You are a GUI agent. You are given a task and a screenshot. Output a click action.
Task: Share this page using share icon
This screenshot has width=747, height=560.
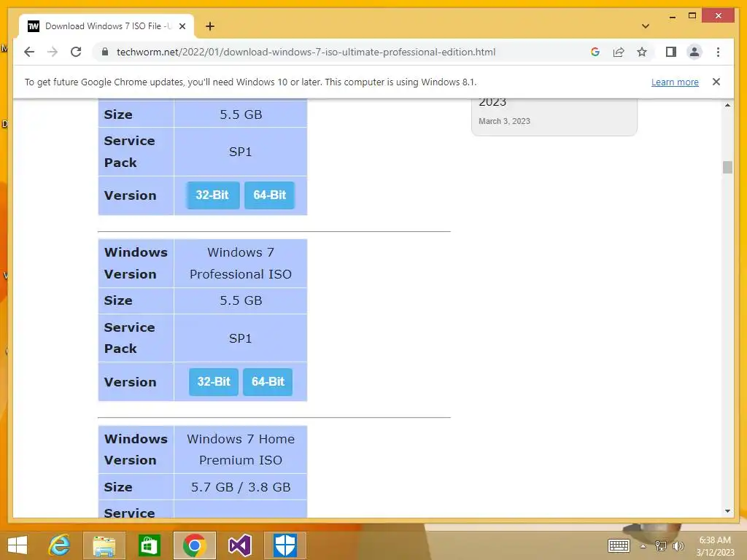pos(619,52)
